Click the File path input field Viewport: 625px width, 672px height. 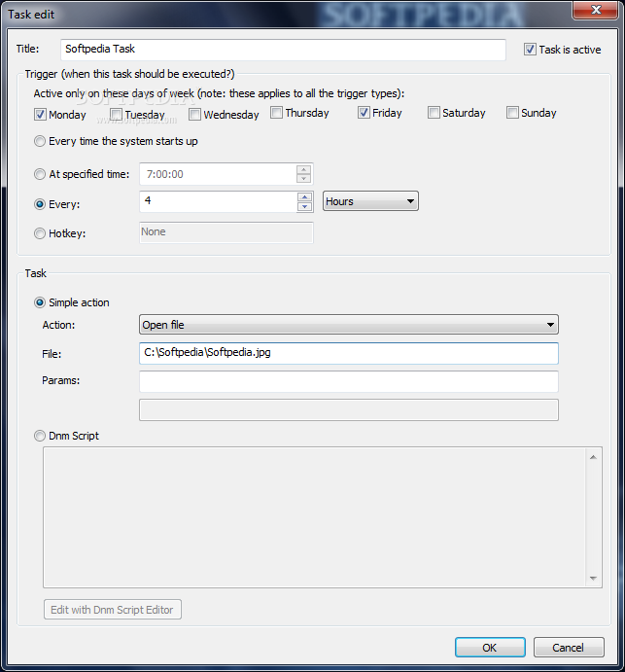pos(349,353)
